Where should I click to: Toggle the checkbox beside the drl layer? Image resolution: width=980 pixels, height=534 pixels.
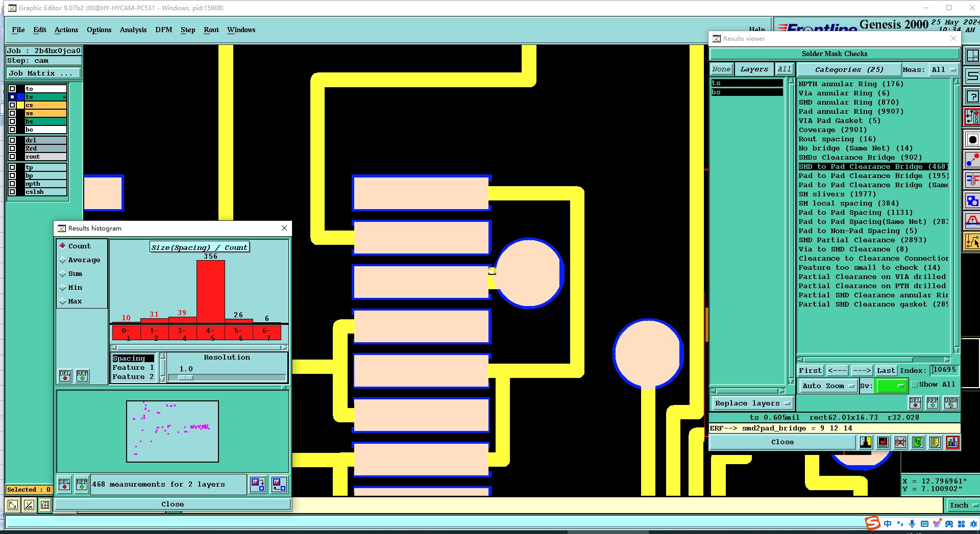pos(12,140)
